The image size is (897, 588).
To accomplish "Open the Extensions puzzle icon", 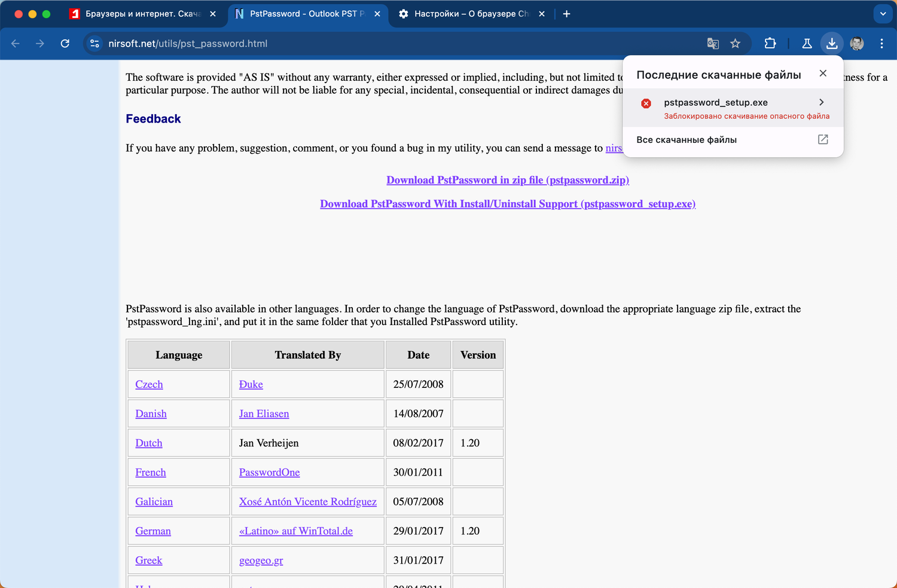I will pos(770,44).
